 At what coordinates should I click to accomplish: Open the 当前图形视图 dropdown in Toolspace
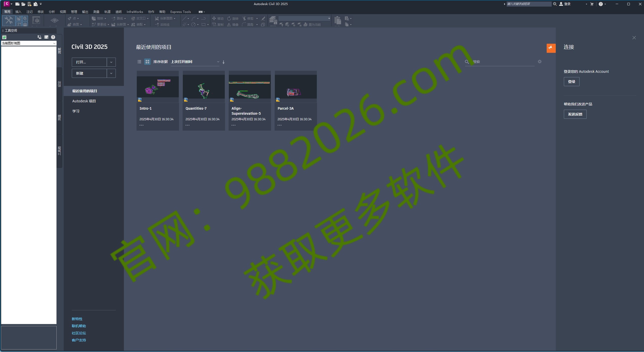[x=54, y=43]
